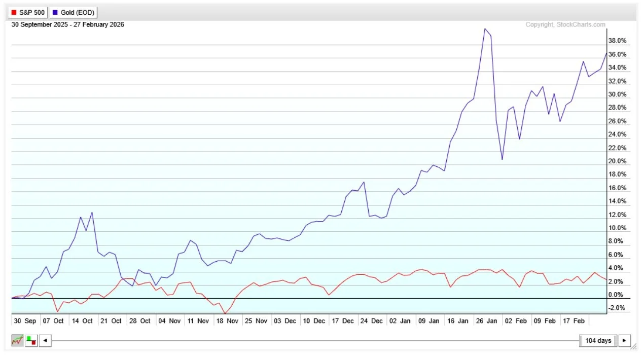
Task: Click the 17 Feb date label
Action: [573, 321]
